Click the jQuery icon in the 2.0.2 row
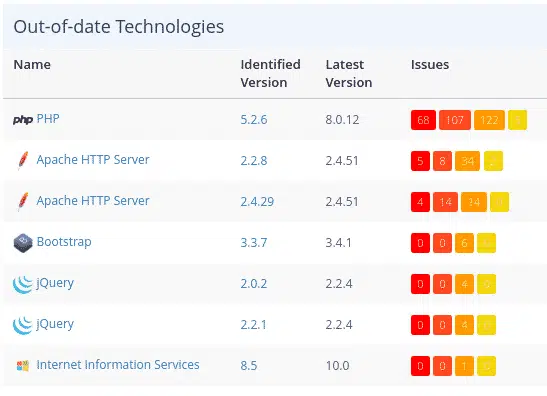 coord(23,284)
